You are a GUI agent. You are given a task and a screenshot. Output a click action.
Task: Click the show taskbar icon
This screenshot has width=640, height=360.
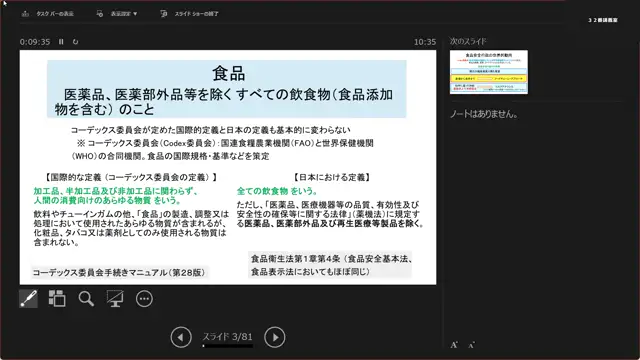tap(25, 13)
